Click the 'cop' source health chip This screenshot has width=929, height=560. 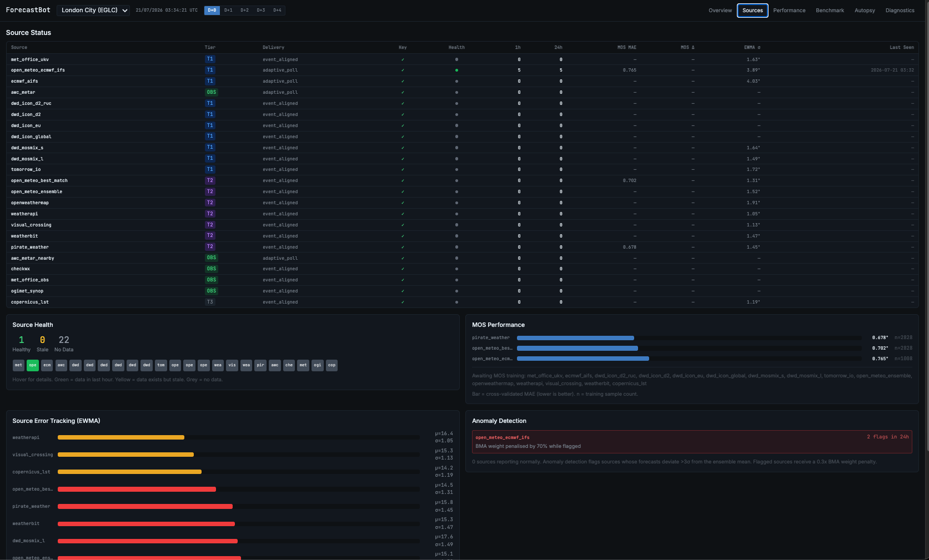(332, 365)
